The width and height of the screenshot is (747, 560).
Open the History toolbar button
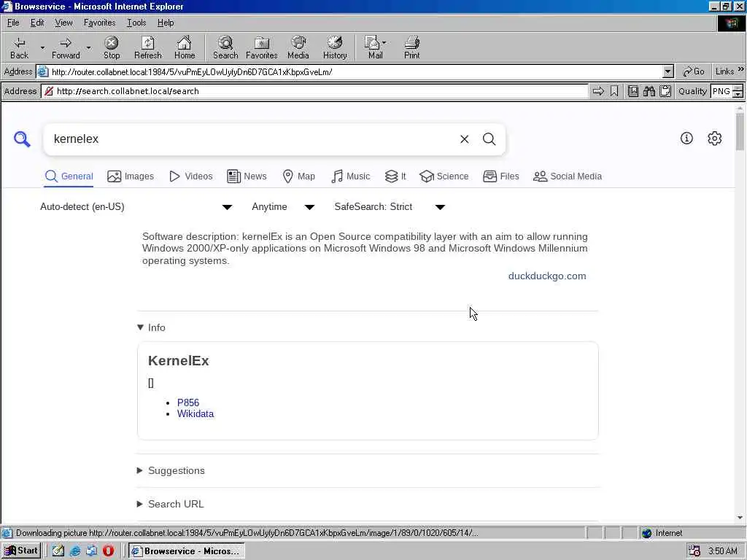click(x=335, y=47)
